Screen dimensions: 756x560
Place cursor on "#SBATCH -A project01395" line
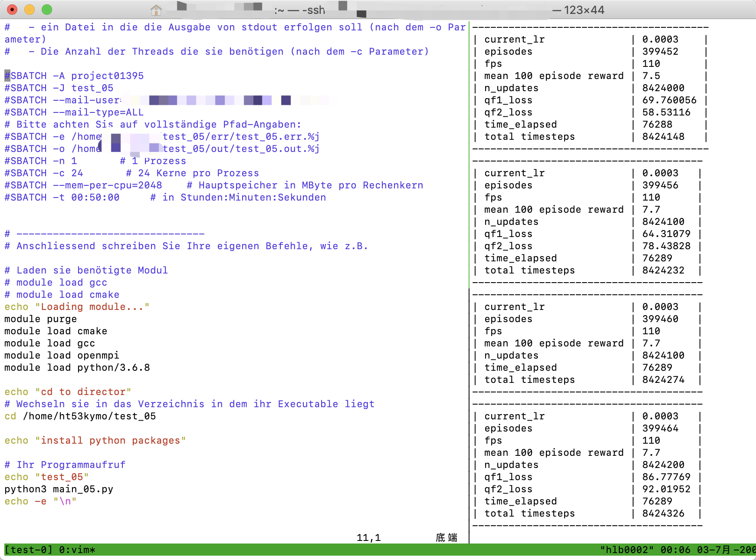tap(74, 76)
